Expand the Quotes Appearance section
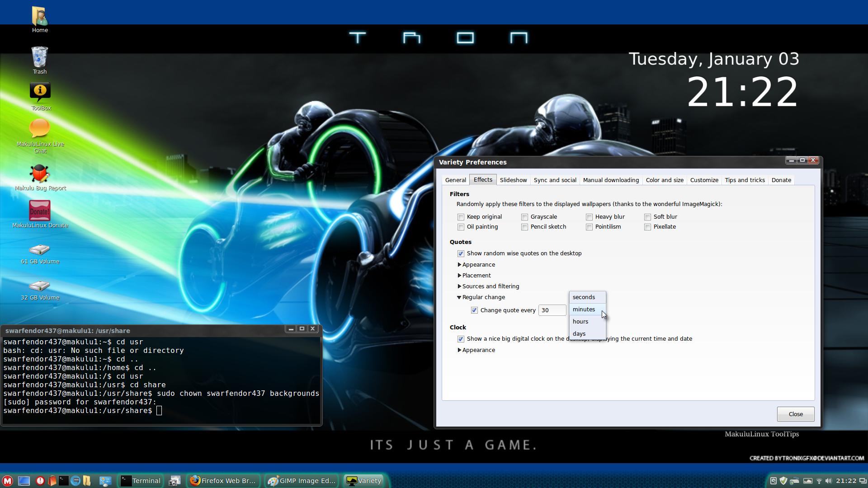Screen dimensions: 868x488 476,265
